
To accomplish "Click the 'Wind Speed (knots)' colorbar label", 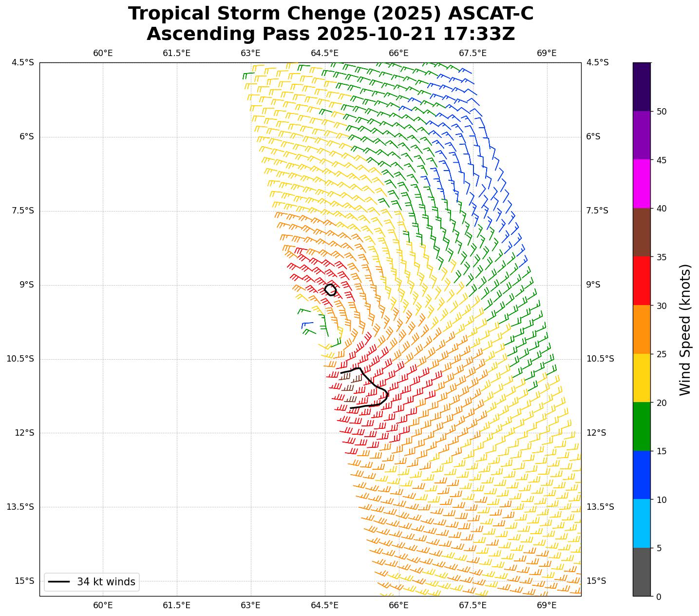I will click(x=685, y=329).
